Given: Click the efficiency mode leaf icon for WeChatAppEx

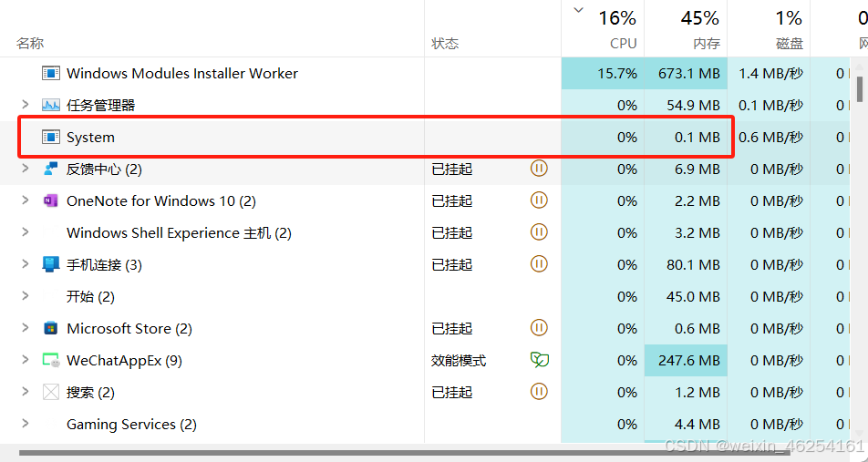Looking at the screenshot, I should pos(540,360).
